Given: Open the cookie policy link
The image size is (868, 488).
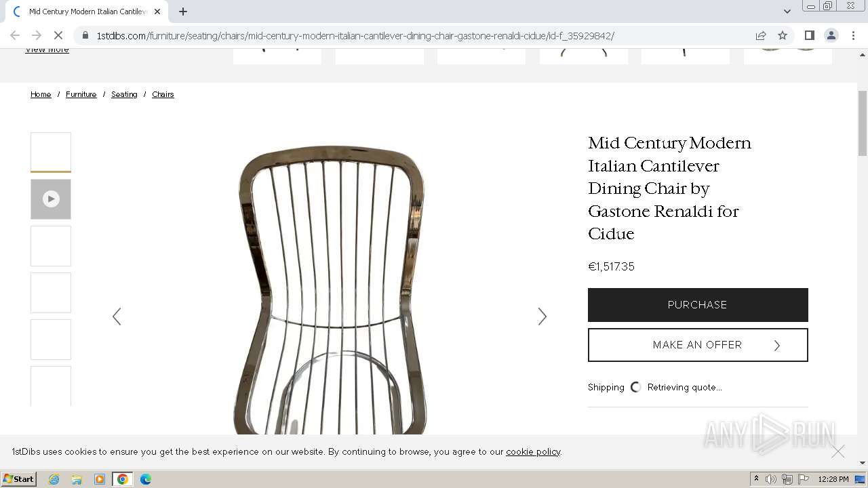Looking at the screenshot, I should tap(533, 451).
